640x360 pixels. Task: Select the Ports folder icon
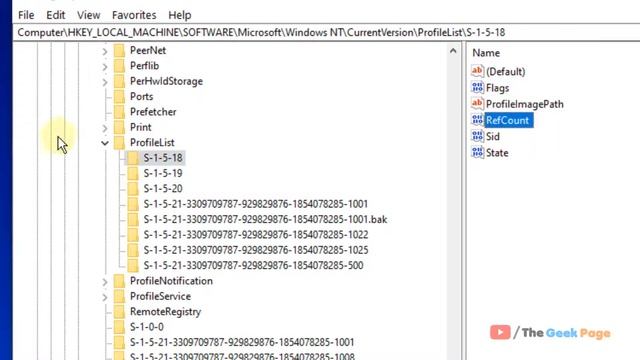pyautogui.click(x=120, y=97)
